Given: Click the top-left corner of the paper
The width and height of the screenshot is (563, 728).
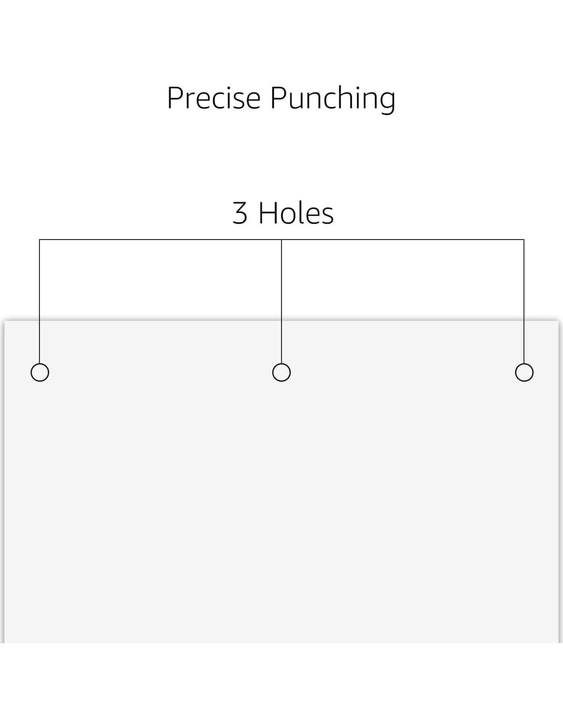Looking at the screenshot, I should point(6,322).
